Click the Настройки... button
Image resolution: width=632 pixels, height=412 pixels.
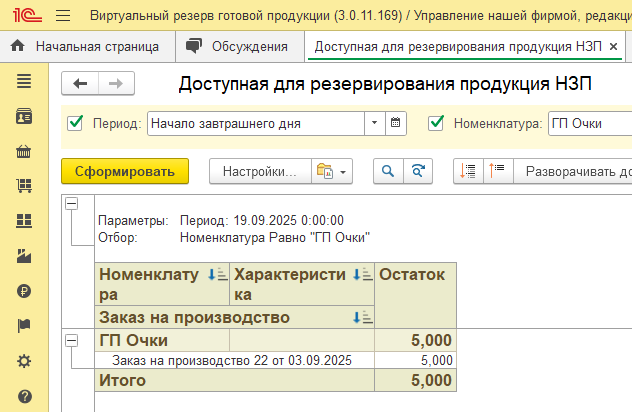pos(259,171)
